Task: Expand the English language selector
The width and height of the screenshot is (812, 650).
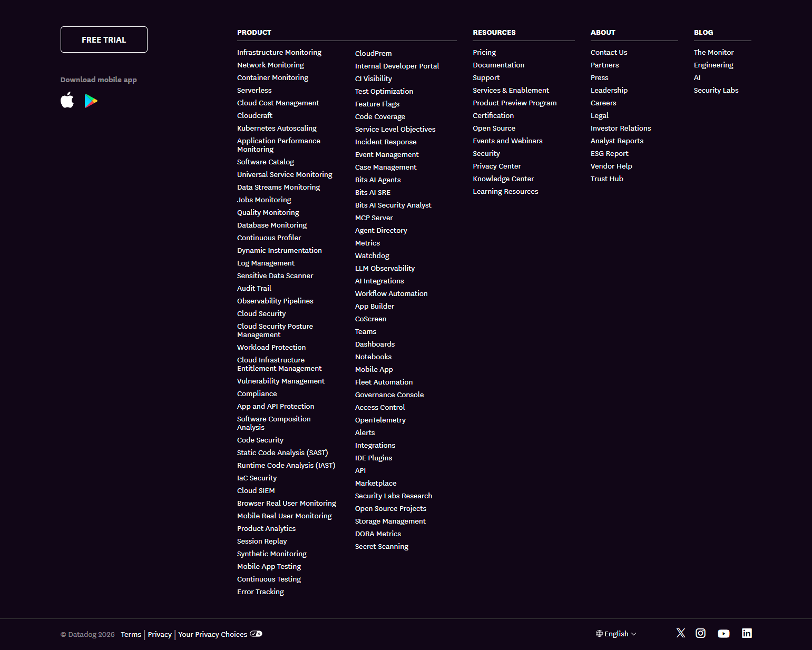Action: click(616, 634)
